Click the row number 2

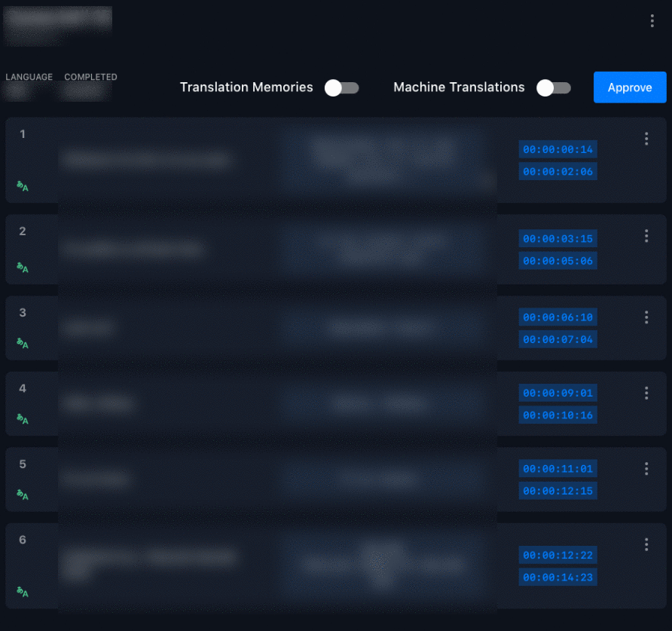pyautogui.click(x=23, y=231)
